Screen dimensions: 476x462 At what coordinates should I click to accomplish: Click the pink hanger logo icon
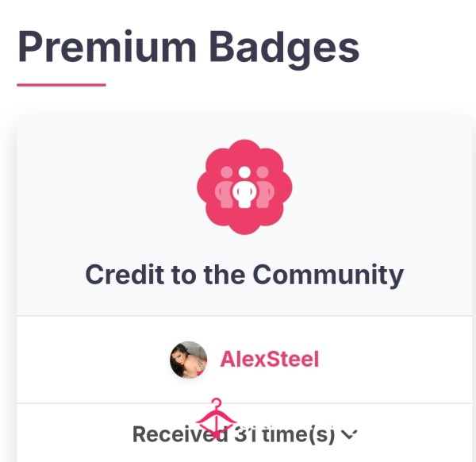[x=216, y=418]
